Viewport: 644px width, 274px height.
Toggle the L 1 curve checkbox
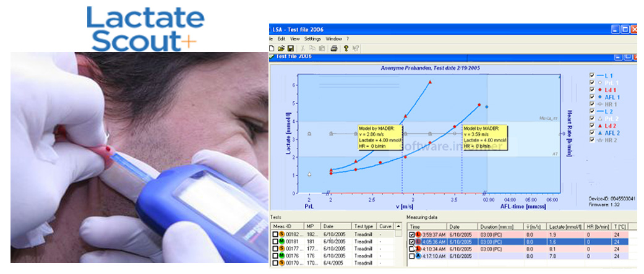point(592,75)
